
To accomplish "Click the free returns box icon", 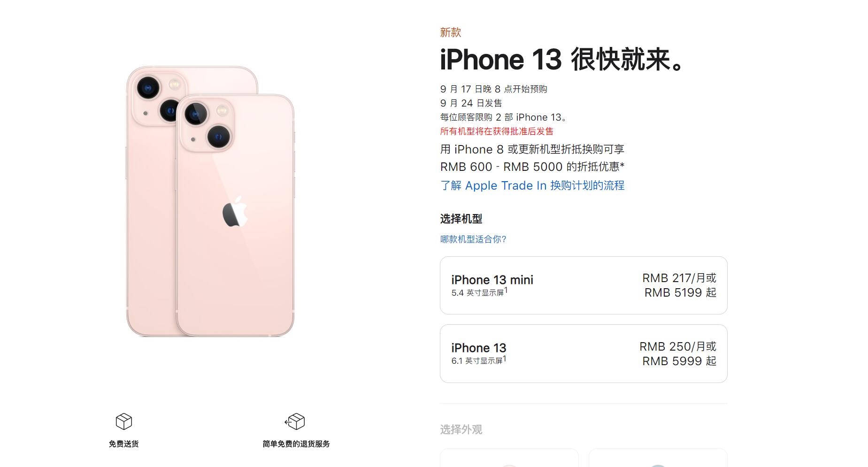I will pos(295,421).
